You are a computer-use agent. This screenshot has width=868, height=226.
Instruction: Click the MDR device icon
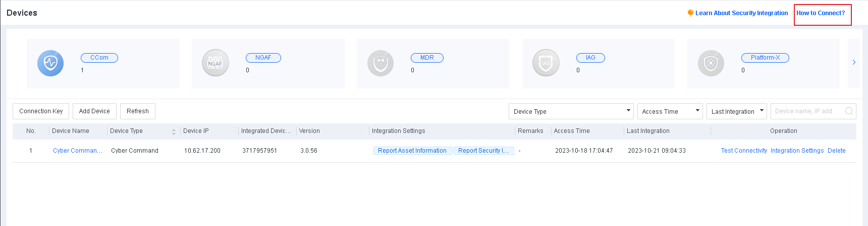[x=381, y=63]
